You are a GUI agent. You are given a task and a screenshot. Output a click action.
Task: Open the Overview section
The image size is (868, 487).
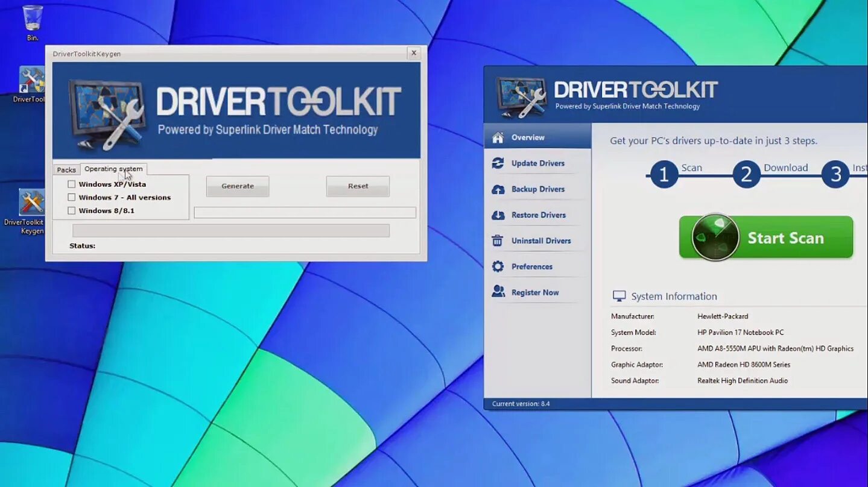[537, 137]
